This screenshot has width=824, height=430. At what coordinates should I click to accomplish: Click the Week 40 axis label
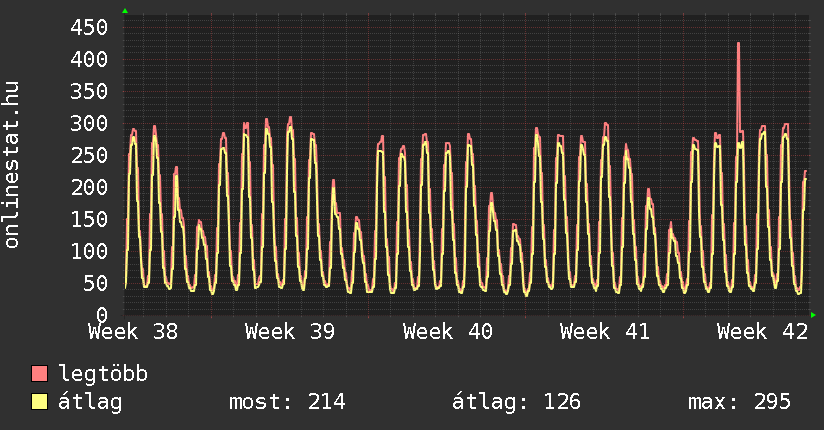point(448,331)
